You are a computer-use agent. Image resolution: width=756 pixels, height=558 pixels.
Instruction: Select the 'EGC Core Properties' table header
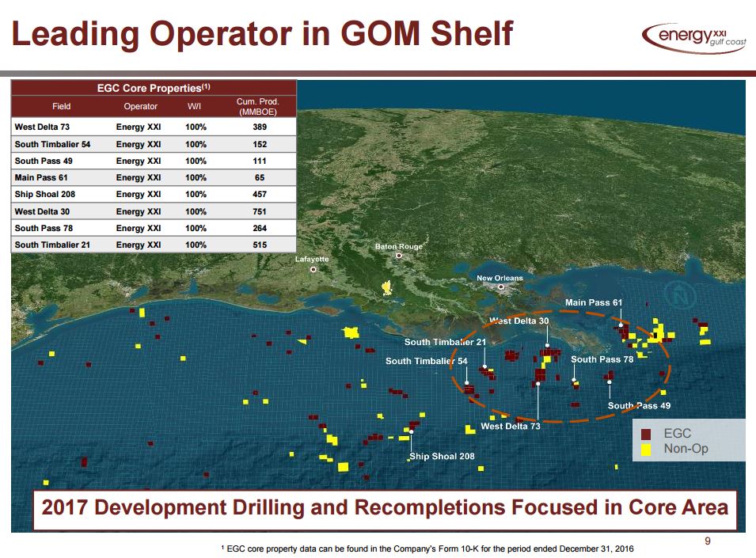[154, 88]
